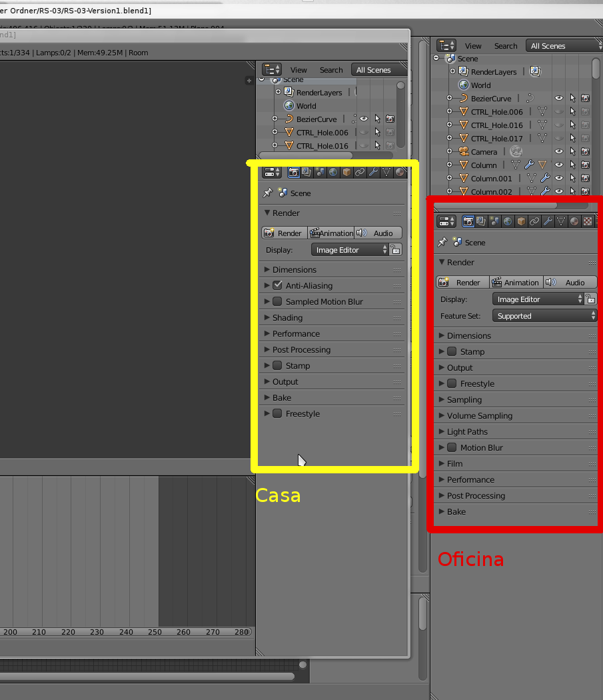
Task: Click pin icon beside Scene in front window
Action: coord(267,193)
